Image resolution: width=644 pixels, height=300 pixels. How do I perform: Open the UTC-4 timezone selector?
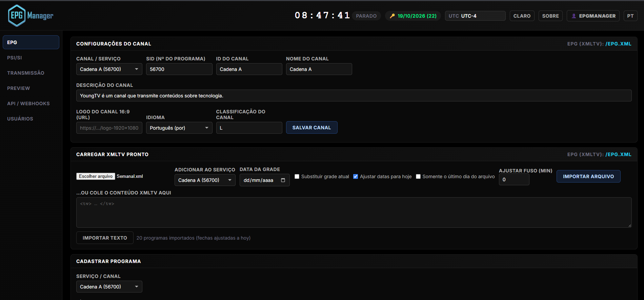tap(475, 16)
